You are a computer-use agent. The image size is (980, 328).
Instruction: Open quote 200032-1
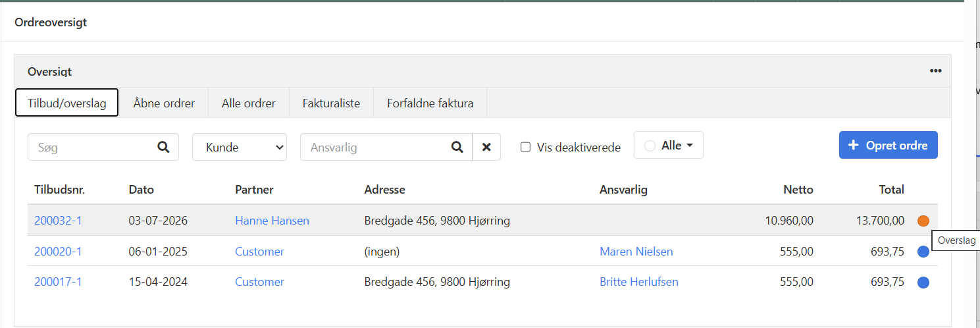point(58,221)
